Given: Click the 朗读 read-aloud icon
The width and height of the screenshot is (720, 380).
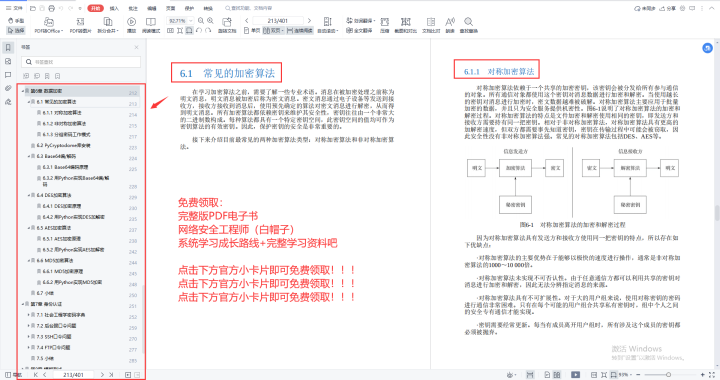Looking at the screenshot, I should [450, 25].
